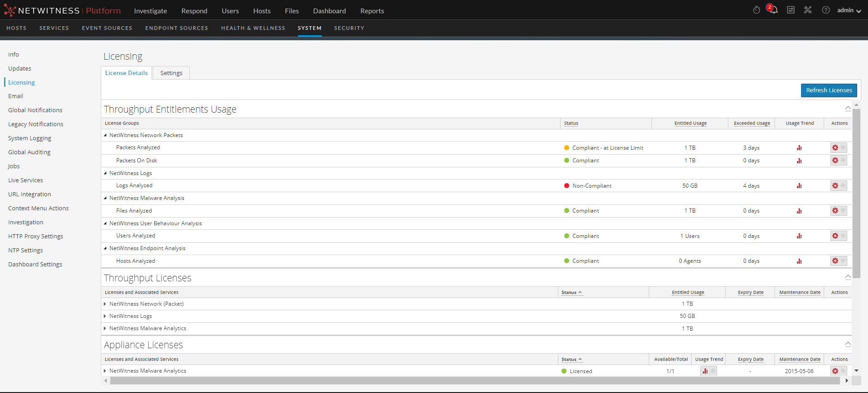Collapse the NetWitness Logs license group
This screenshot has width=868, height=393.
(x=105, y=173)
